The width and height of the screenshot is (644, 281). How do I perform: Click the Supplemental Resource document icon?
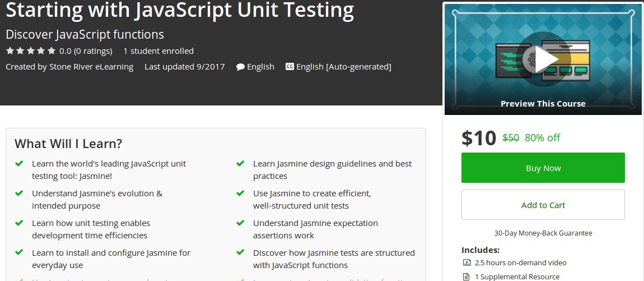click(x=466, y=277)
